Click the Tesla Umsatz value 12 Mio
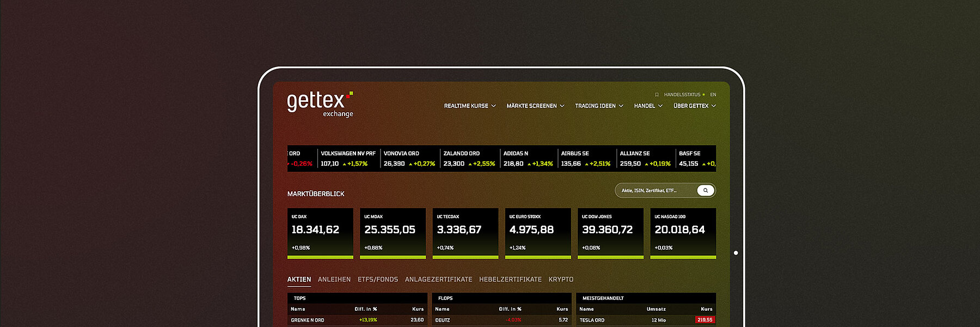This screenshot has height=327, width=980. coord(659,320)
